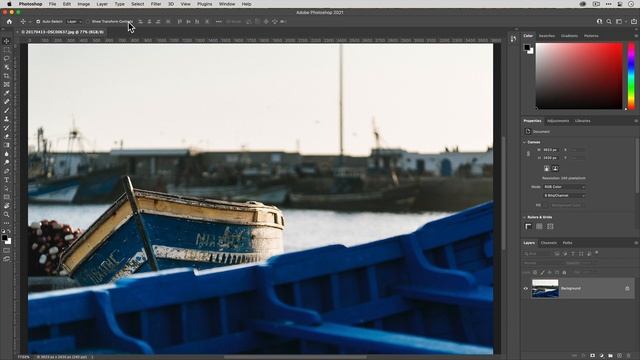Select the Hand tool

(x=7, y=206)
